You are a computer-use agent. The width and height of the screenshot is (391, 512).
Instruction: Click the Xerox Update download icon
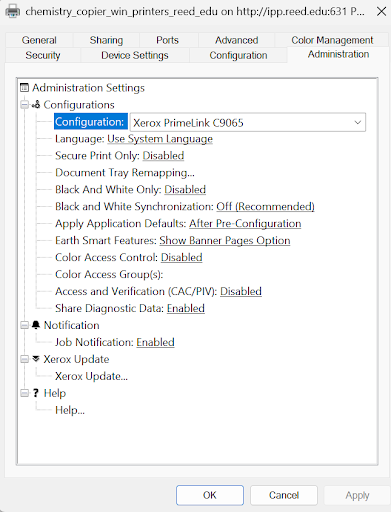(36, 359)
